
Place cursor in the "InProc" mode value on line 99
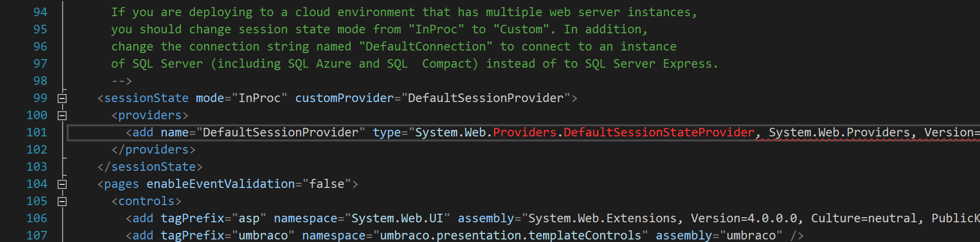(260, 98)
